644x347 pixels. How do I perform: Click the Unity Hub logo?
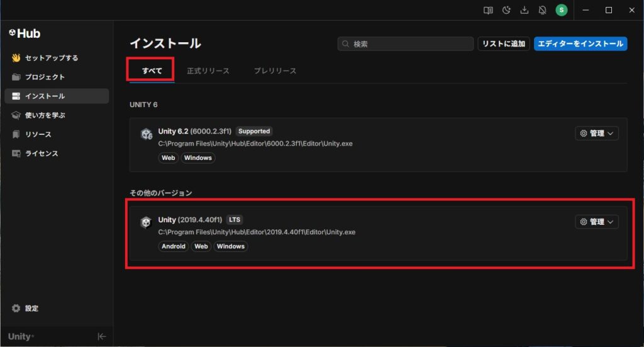[25, 33]
